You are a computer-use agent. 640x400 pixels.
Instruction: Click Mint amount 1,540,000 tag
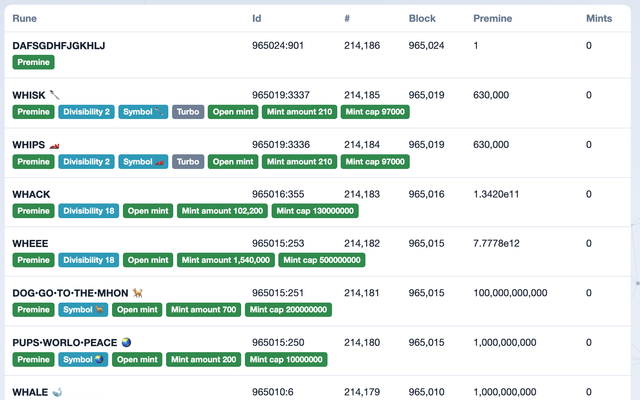point(226,260)
